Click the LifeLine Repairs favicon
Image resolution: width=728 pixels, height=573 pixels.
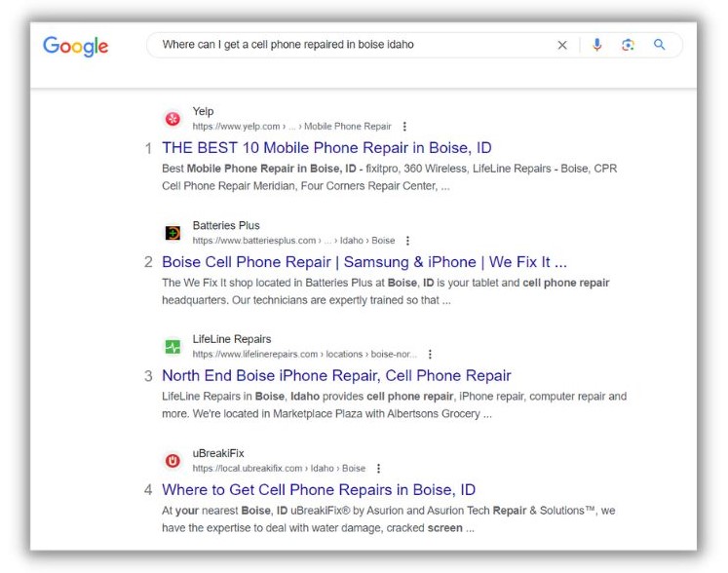pyautogui.click(x=172, y=346)
